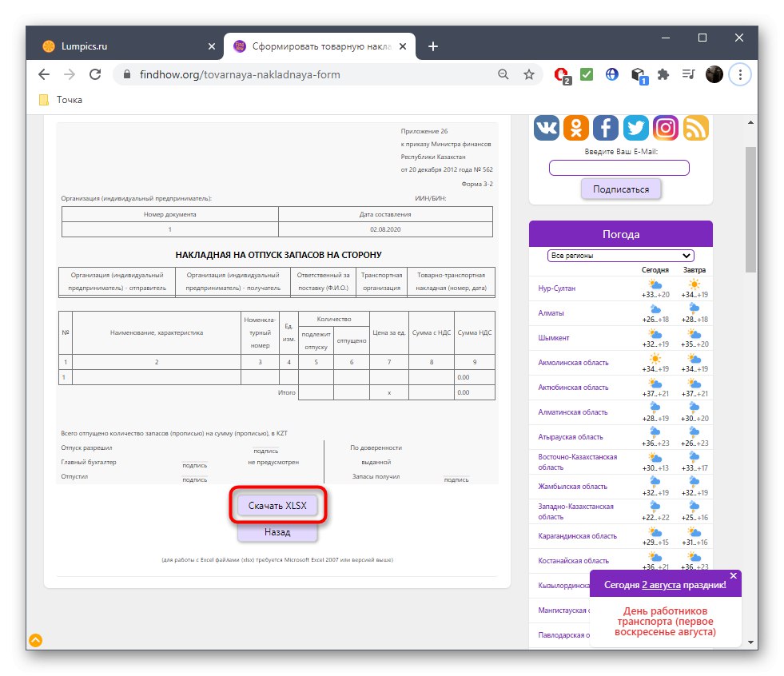Open the RSS feed icon
Viewport: 784px width, 676px height.
coord(695,128)
